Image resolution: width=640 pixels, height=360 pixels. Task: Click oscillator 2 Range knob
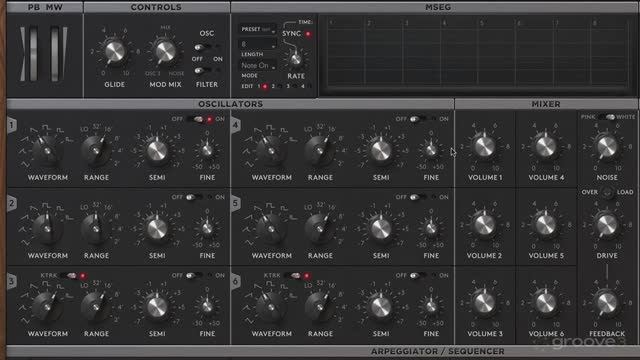96,229
